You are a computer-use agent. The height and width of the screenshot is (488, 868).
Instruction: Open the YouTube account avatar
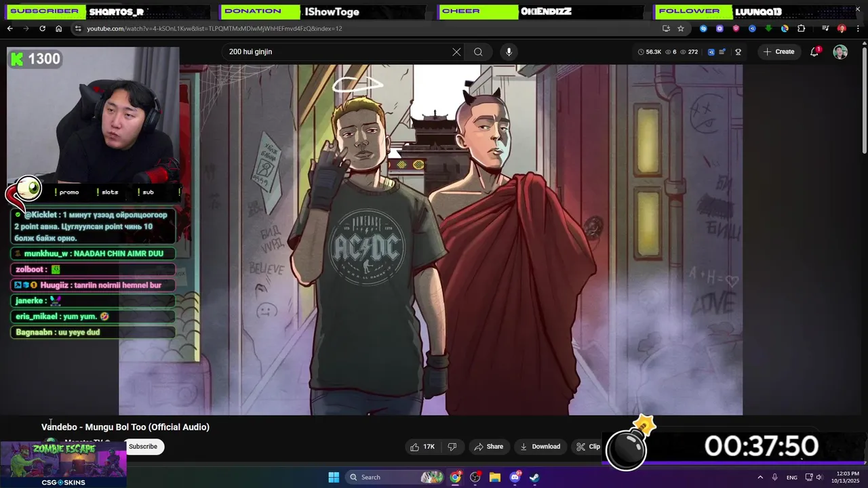[x=840, y=52]
